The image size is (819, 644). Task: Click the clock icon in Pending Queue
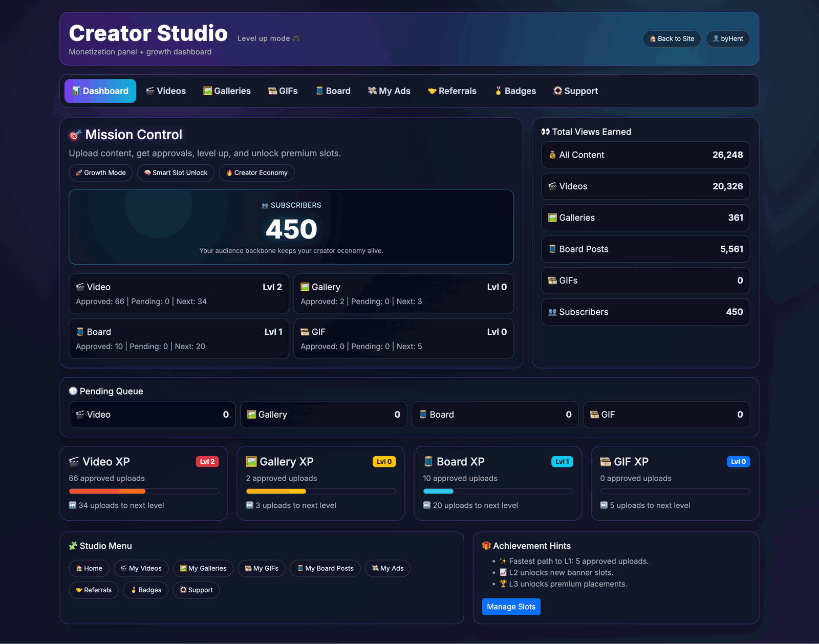tap(73, 391)
